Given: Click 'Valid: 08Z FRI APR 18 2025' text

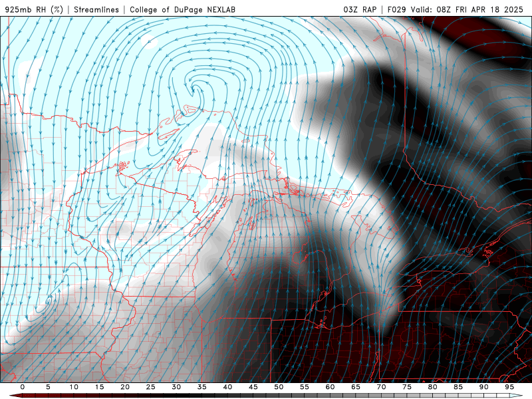Looking at the screenshot, I should (467, 9).
